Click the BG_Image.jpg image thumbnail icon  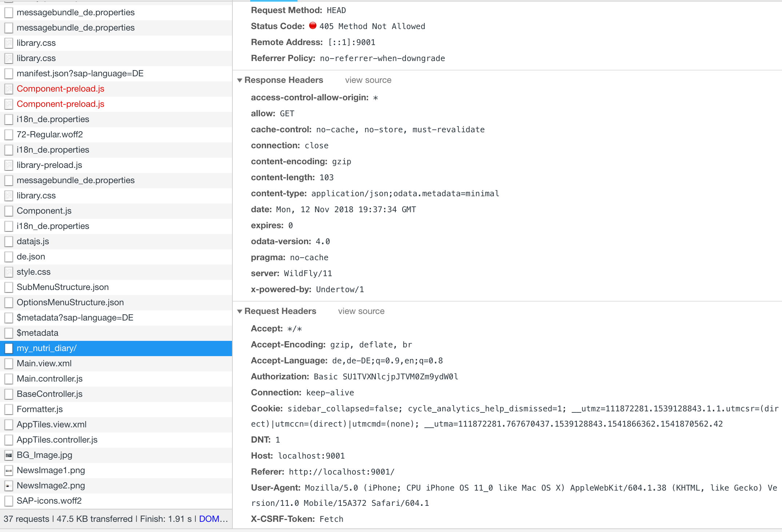9,455
